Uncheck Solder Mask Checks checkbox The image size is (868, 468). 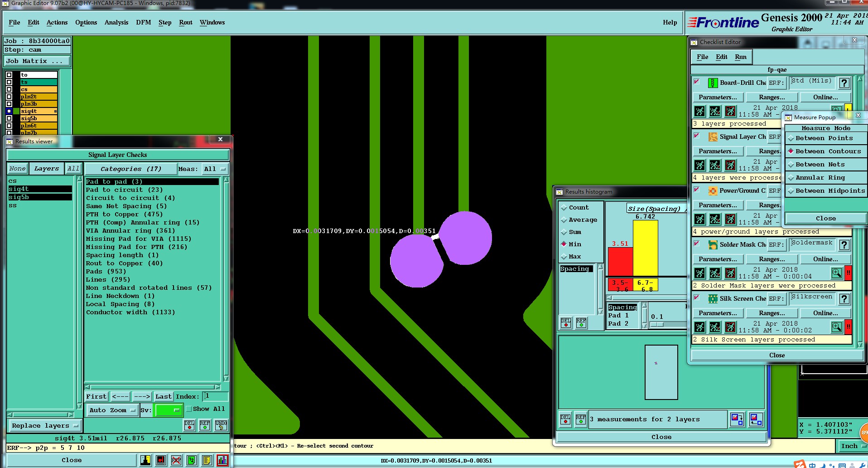click(x=697, y=244)
